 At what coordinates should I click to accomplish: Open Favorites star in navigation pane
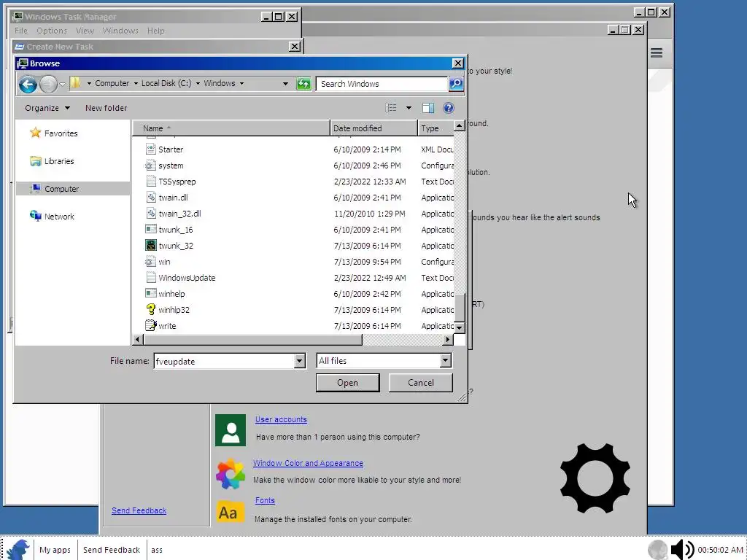pos(35,133)
